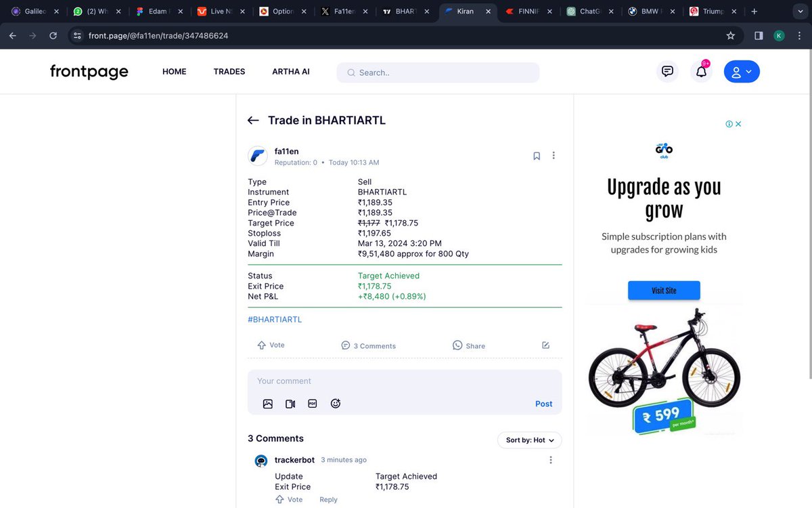The image size is (812, 508).
Task: Share the trade via Share button
Action: tap(469, 345)
